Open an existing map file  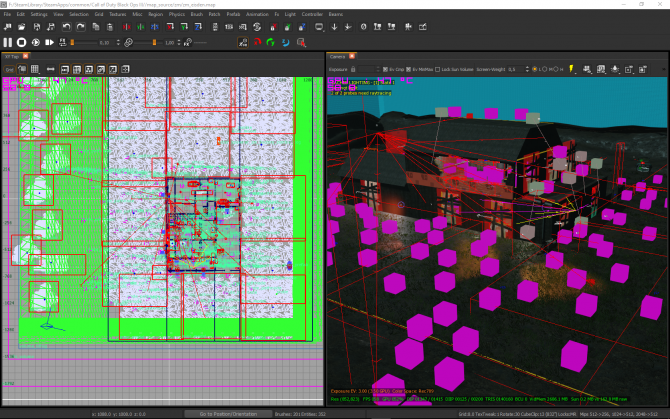[x=21, y=27]
